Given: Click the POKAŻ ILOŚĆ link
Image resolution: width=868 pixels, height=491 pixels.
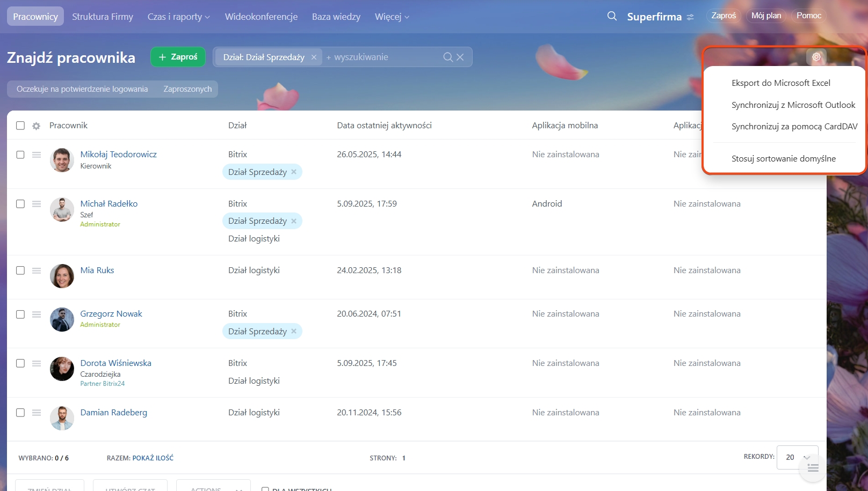Looking at the screenshot, I should click(153, 458).
